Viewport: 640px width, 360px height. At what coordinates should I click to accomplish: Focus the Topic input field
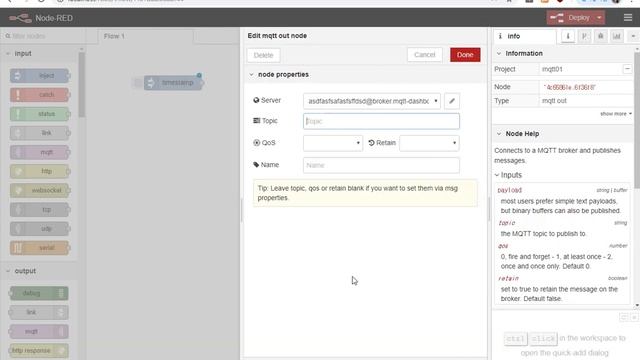click(x=381, y=121)
